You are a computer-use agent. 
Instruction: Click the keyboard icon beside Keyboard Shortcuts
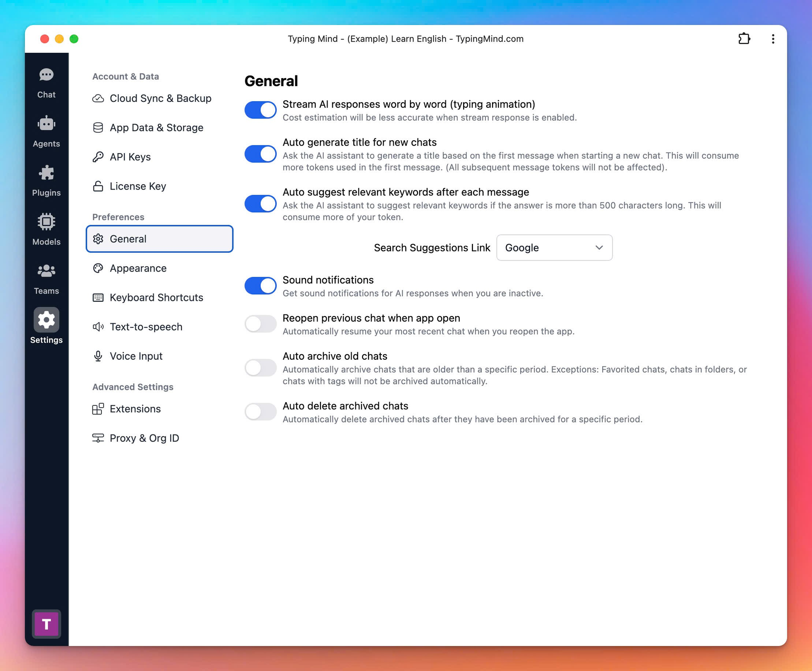tap(98, 297)
